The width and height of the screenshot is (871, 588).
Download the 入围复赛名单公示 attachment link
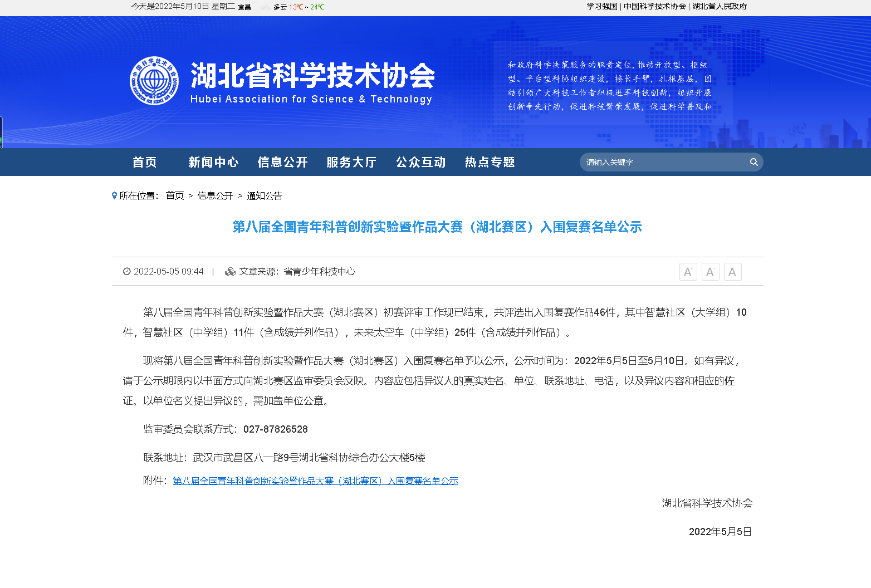[x=316, y=480]
